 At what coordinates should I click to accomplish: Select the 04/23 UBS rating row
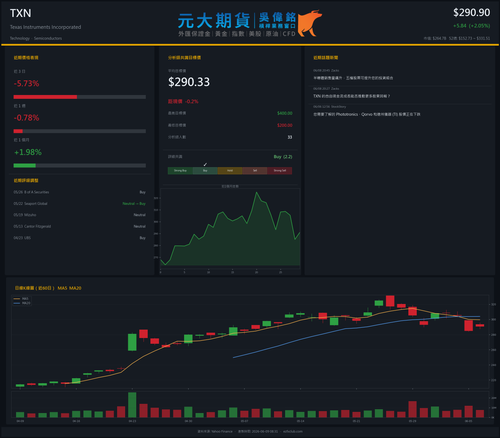click(x=80, y=238)
